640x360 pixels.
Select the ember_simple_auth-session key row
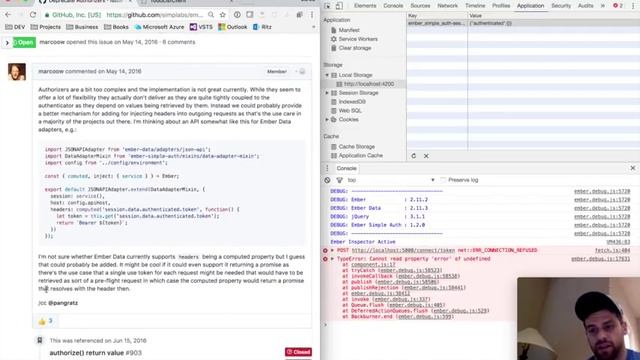click(x=523, y=23)
